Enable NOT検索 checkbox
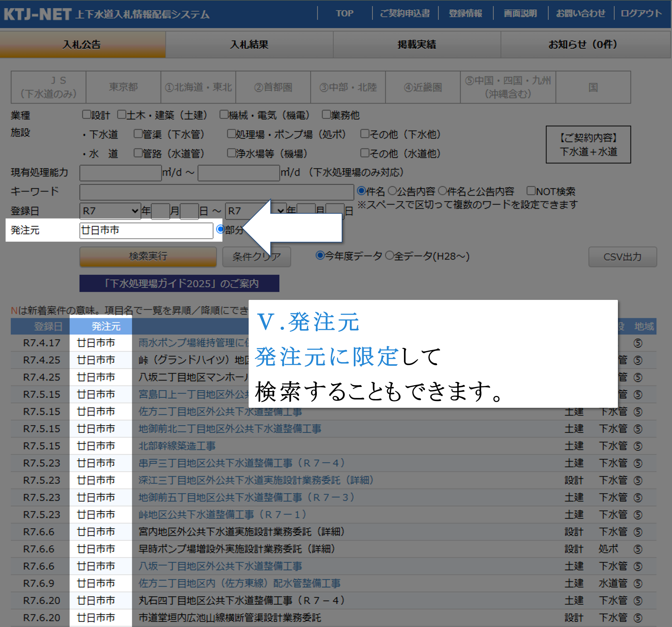 point(531,191)
